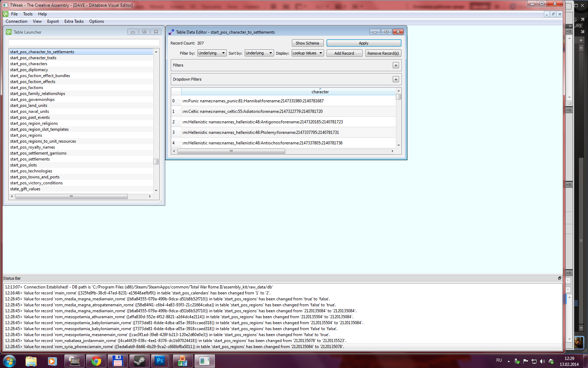The height and width of the screenshot is (368, 588).
Task: Open the File menu
Action: (14, 14)
